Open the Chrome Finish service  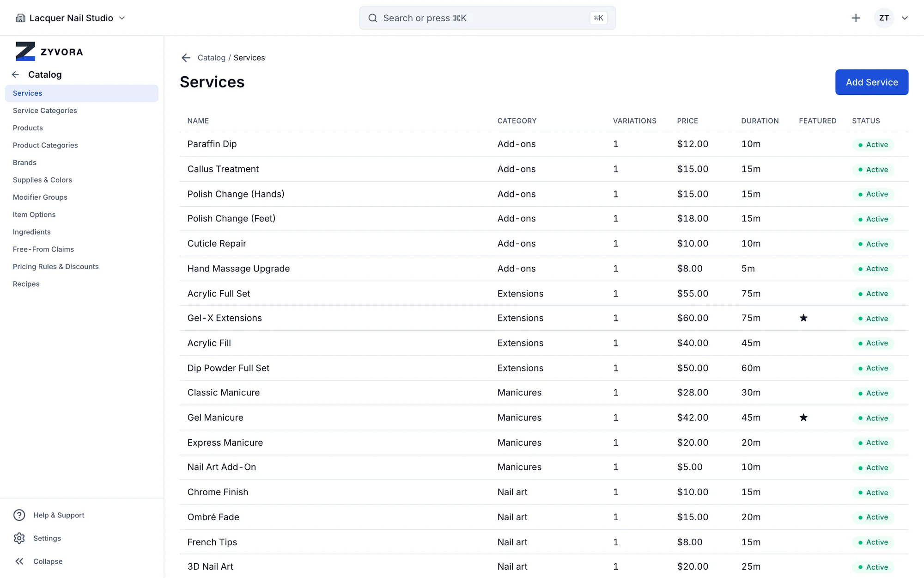(x=218, y=492)
